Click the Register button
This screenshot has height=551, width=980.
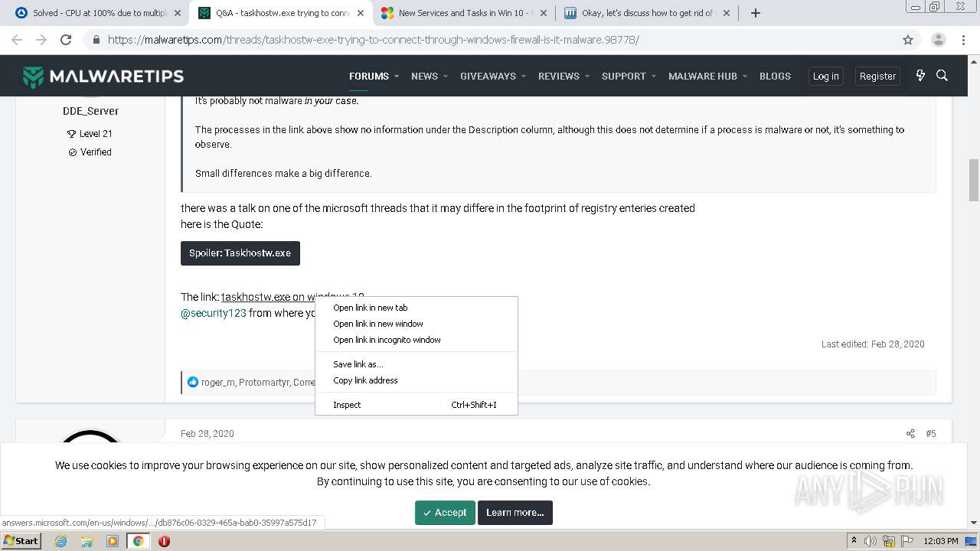(877, 76)
